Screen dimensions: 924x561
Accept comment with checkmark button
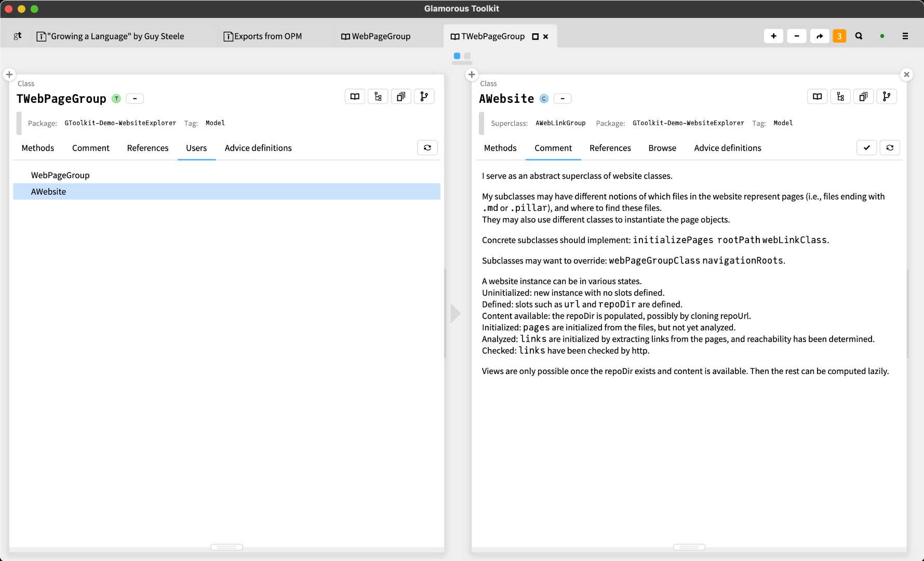(x=867, y=148)
